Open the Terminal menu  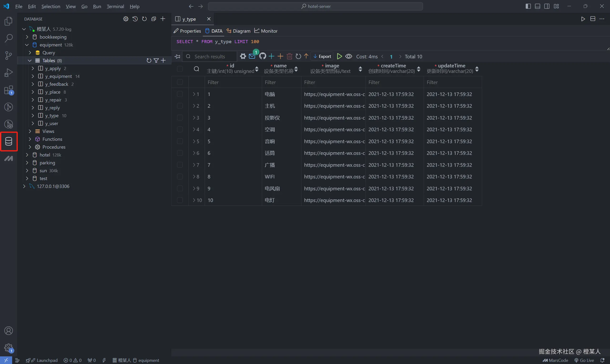click(x=115, y=6)
